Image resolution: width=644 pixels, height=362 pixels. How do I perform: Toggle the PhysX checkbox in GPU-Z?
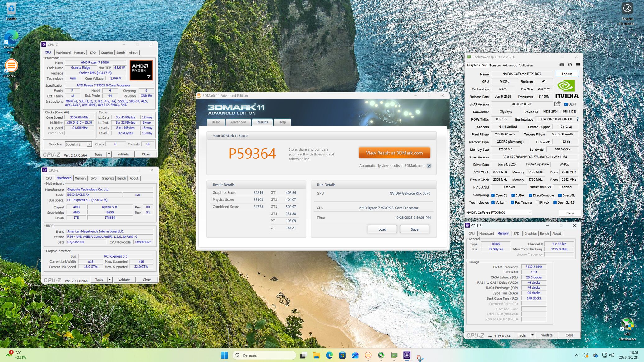[538, 203]
